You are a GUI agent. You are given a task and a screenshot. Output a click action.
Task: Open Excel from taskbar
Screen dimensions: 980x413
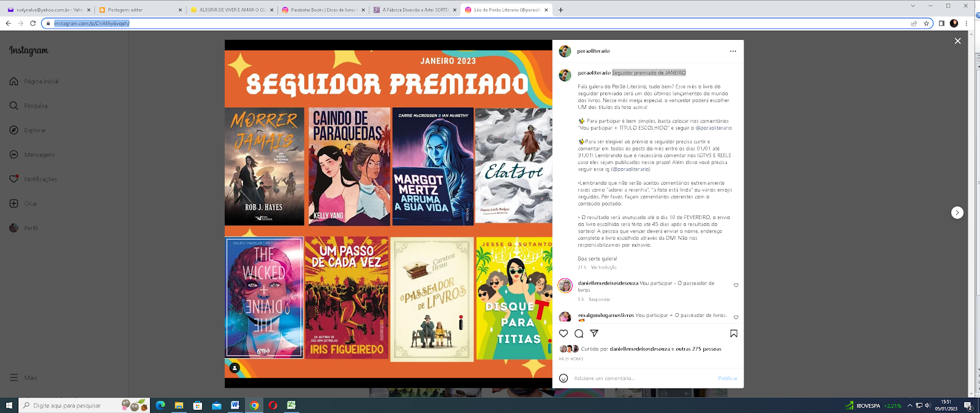[x=292, y=405]
